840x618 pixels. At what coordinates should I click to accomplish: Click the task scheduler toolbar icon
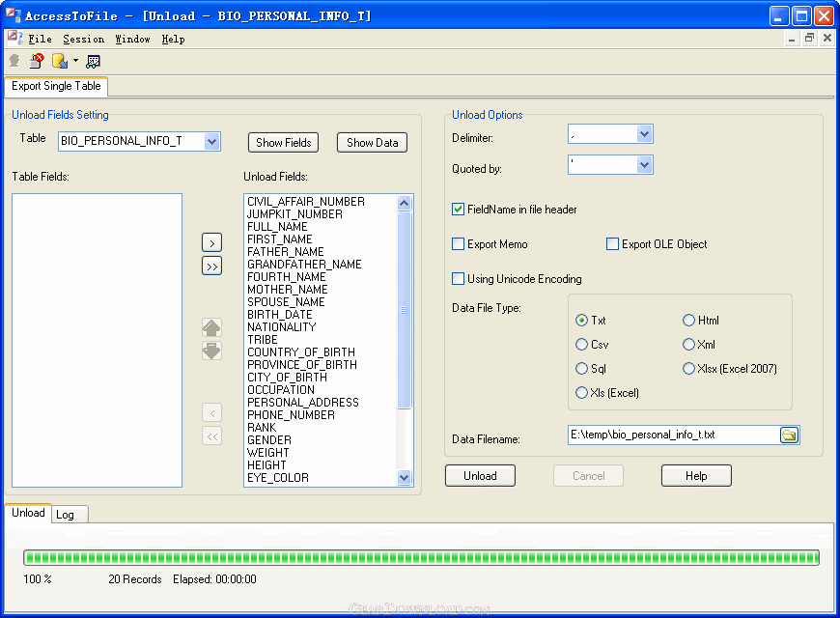click(x=93, y=62)
